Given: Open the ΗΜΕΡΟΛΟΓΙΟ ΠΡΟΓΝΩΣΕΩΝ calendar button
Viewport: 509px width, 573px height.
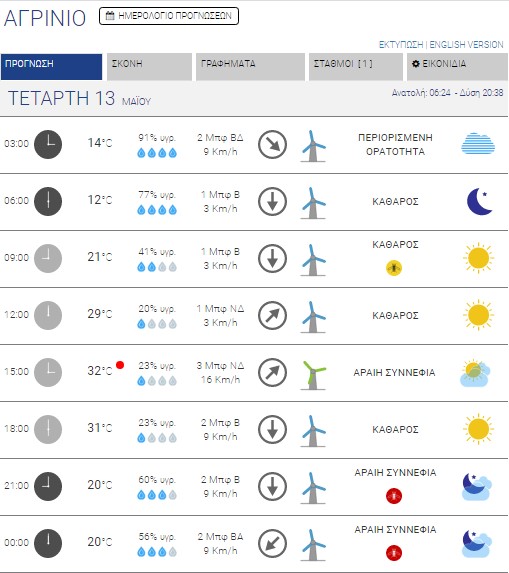Looking at the screenshot, I should point(169,16).
